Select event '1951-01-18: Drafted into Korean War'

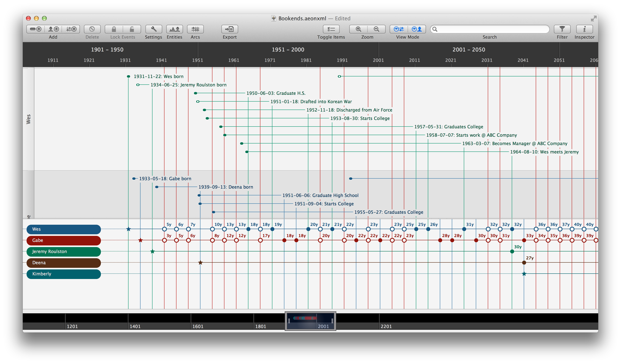[311, 102]
